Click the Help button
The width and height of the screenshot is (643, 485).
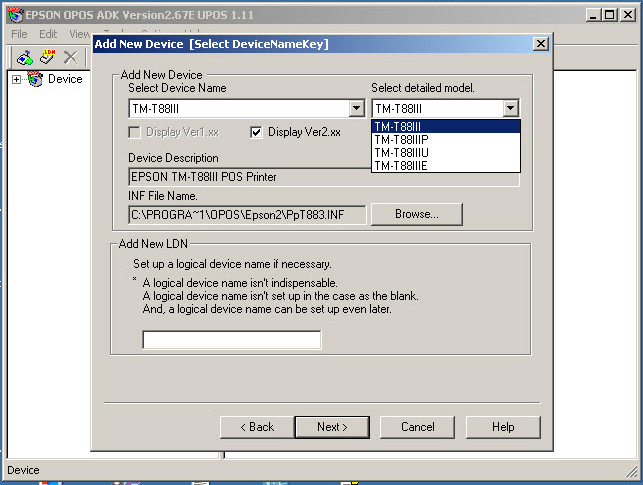click(503, 427)
